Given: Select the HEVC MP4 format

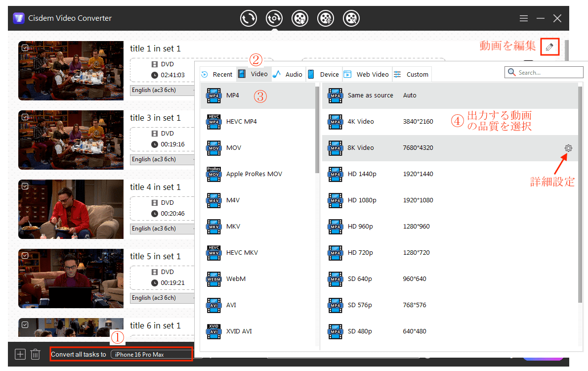Looking at the screenshot, I should pos(241,122).
